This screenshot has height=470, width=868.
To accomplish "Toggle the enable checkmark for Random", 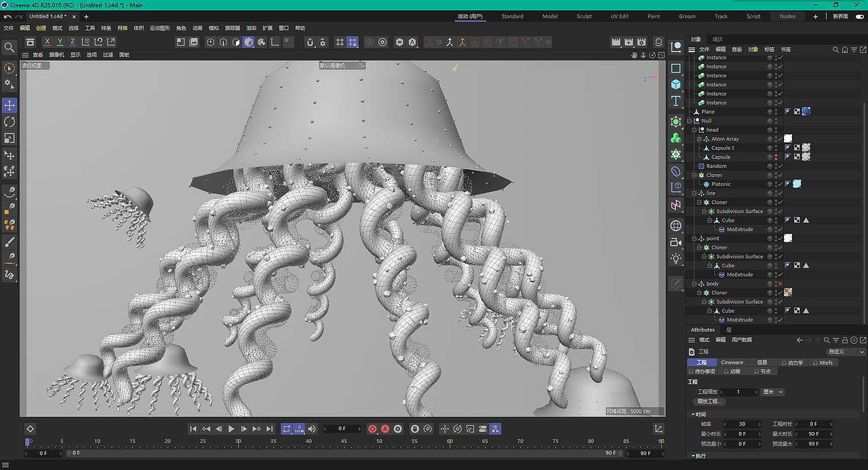I will click(780, 166).
